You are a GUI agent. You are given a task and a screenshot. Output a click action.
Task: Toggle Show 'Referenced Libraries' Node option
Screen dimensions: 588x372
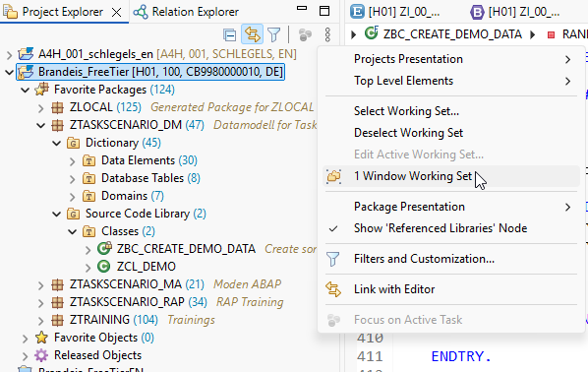(x=450, y=228)
